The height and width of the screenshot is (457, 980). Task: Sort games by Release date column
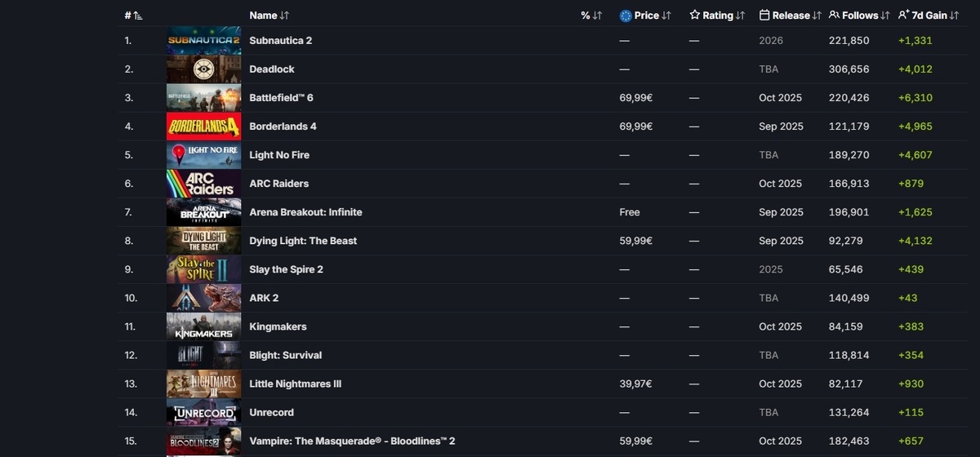(790, 16)
